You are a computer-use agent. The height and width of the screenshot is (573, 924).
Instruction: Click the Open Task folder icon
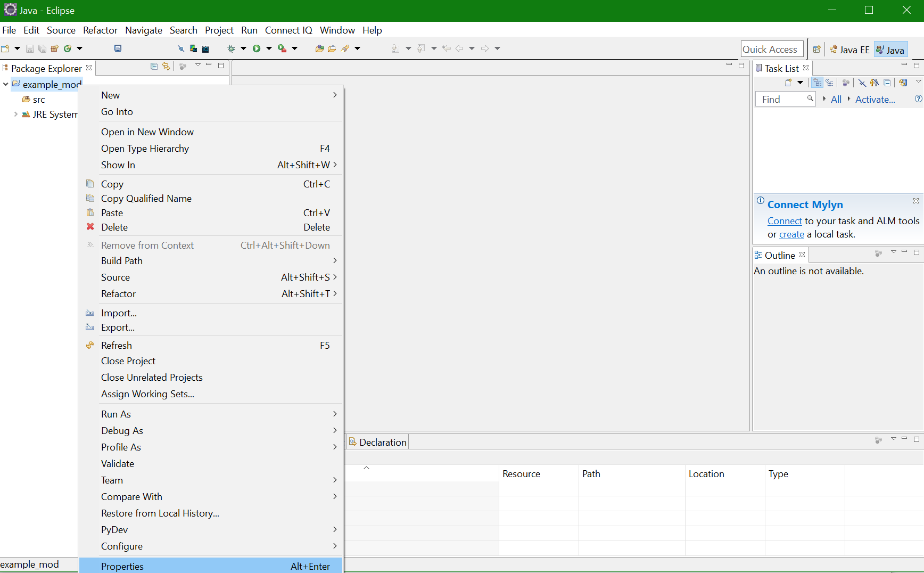[x=332, y=48]
